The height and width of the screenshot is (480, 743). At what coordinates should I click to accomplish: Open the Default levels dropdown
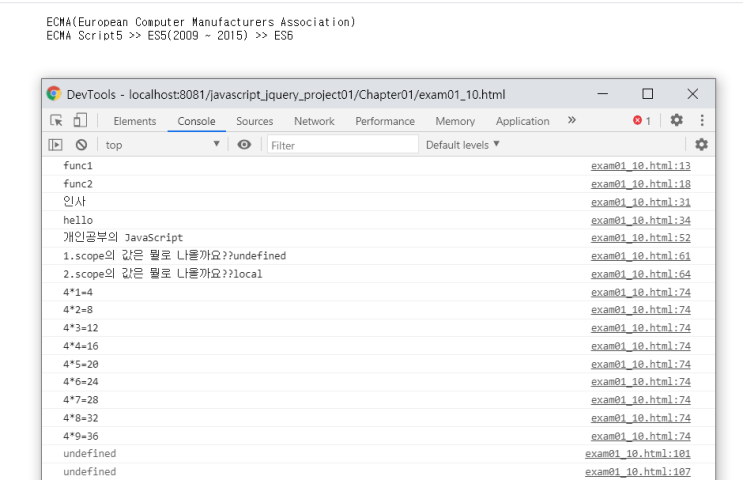(x=462, y=145)
